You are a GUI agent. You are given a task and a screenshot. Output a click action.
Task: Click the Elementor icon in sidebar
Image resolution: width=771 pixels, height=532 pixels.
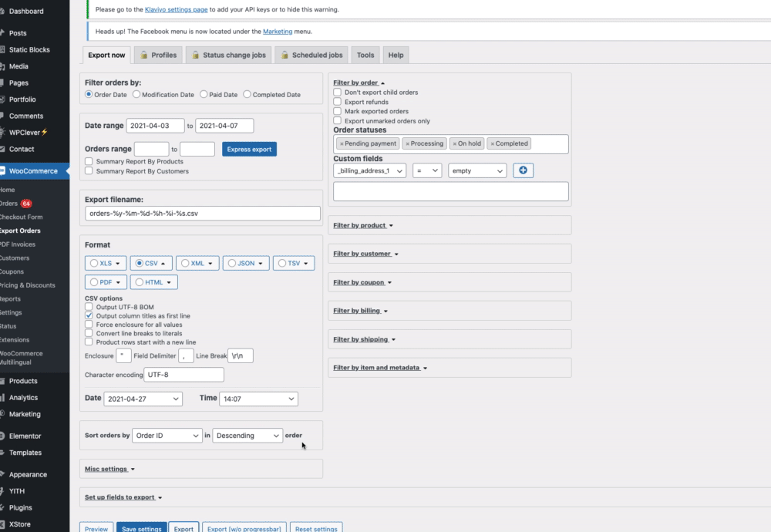click(x=2, y=436)
